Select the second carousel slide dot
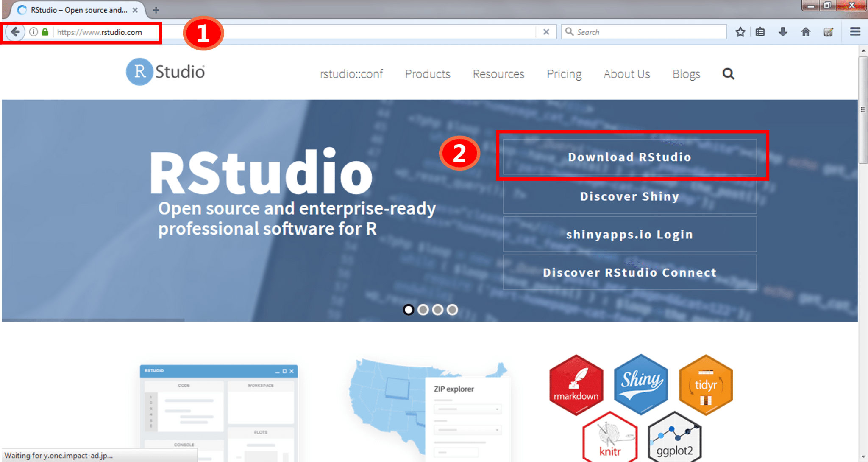The height and width of the screenshot is (462, 868). [x=423, y=310]
